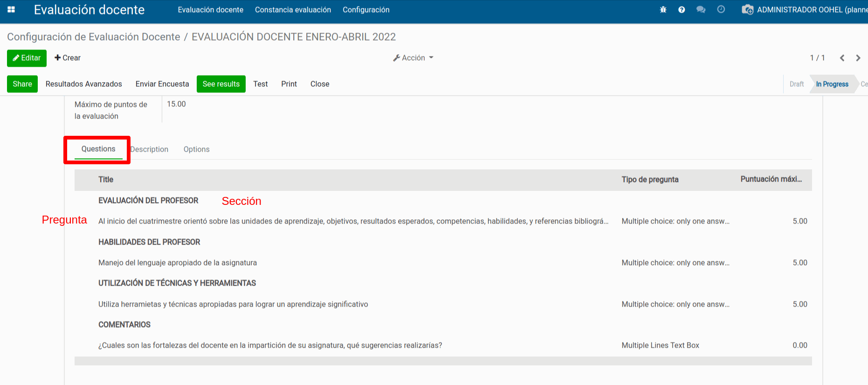Open the activities clock icon
This screenshot has width=868, height=385.
pos(721,10)
